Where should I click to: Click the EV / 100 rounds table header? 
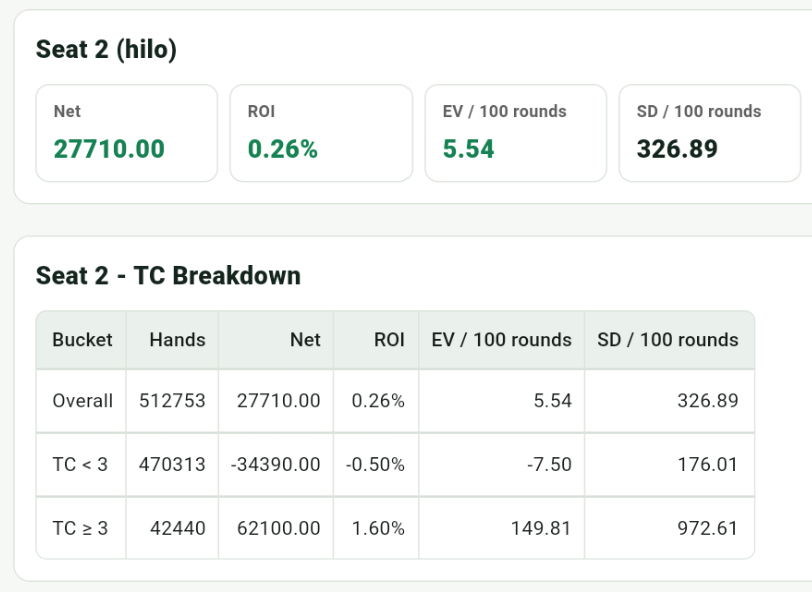(502, 340)
